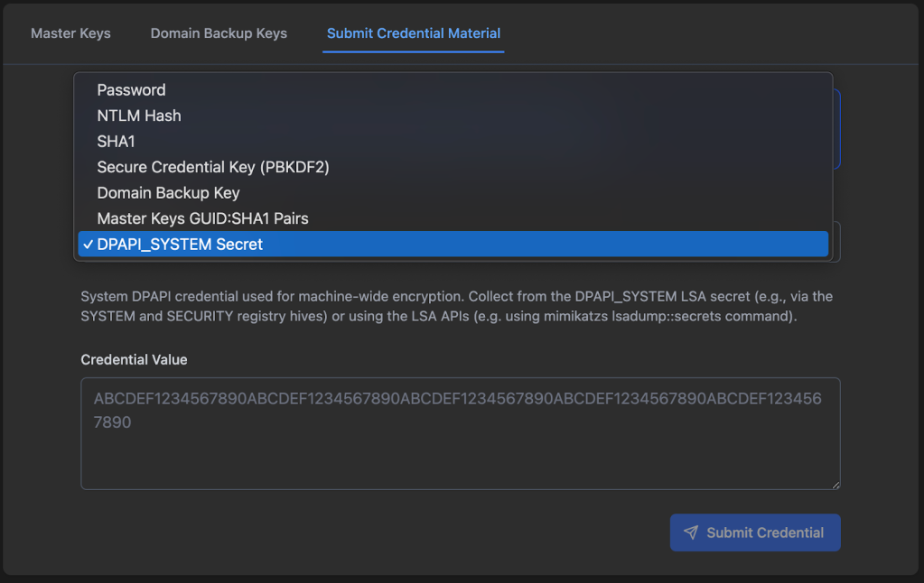924x583 pixels.
Task: Select SHA1 in the dropdown list
Action: 116,142
